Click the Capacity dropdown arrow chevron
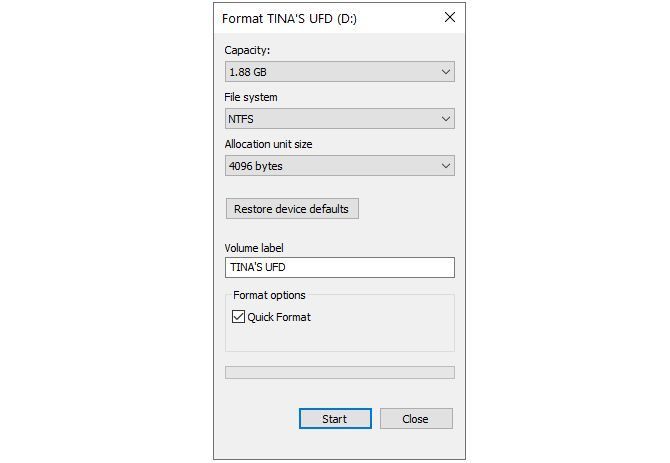Screen dimensions: 670x463 [445, 72]
